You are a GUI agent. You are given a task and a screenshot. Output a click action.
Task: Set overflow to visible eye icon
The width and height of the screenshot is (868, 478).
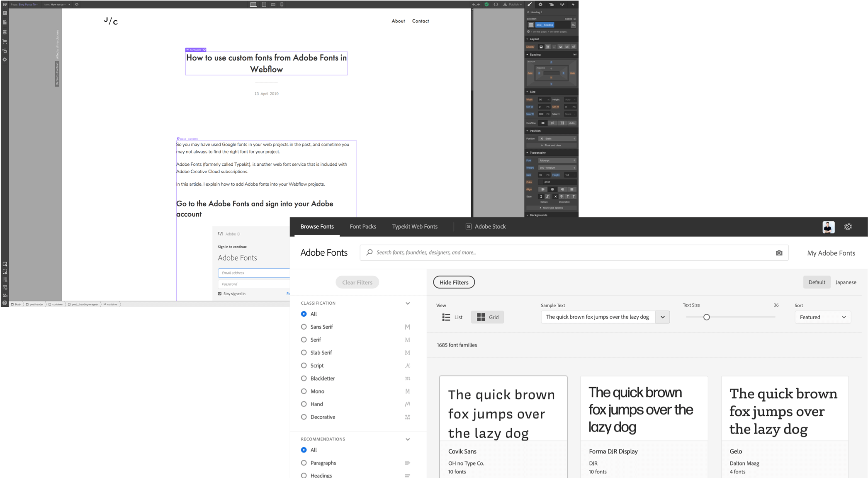click(542, 123)
